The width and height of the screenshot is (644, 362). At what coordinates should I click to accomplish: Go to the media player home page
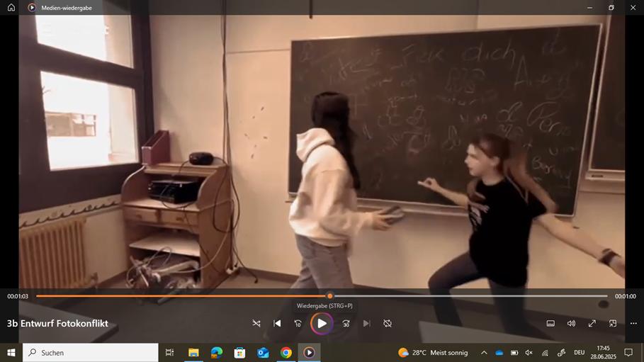(11, 8)
